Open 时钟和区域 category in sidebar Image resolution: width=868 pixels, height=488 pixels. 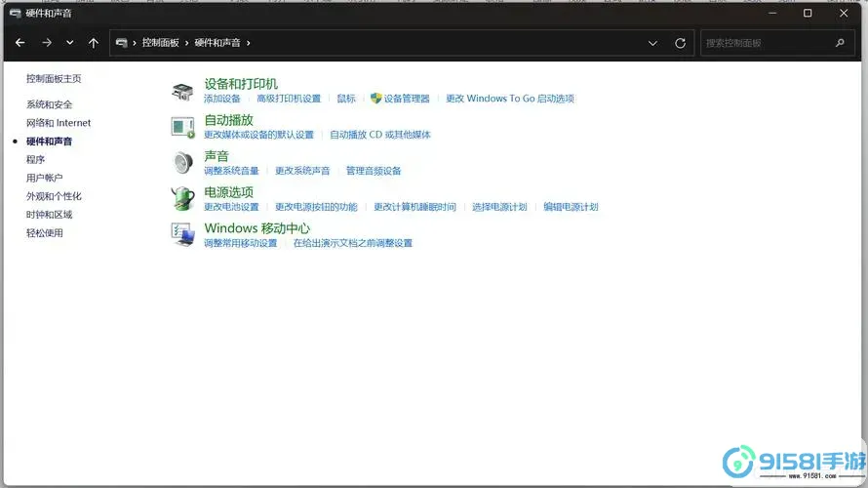point(50,215)
